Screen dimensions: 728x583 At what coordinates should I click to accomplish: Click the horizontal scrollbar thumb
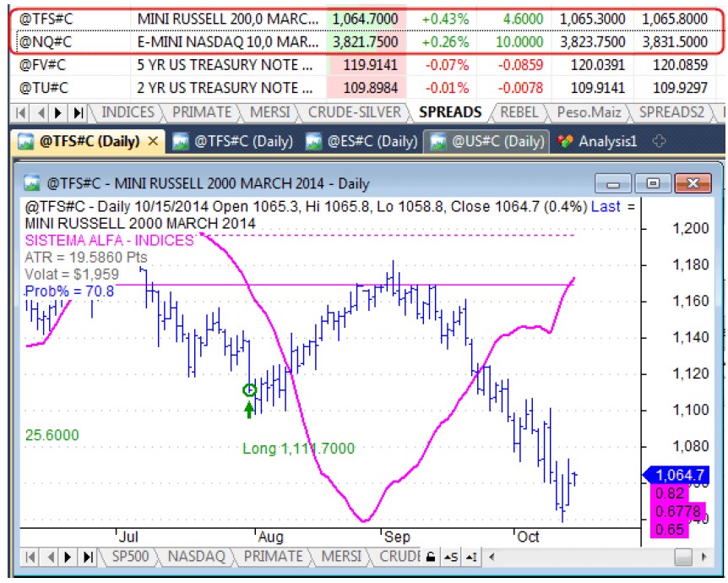[x=683, y=557]
